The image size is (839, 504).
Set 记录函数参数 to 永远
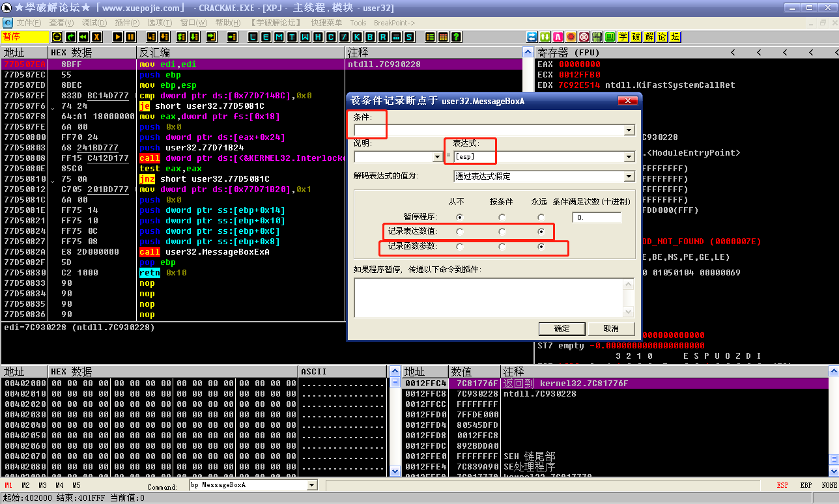coord(541,247)
